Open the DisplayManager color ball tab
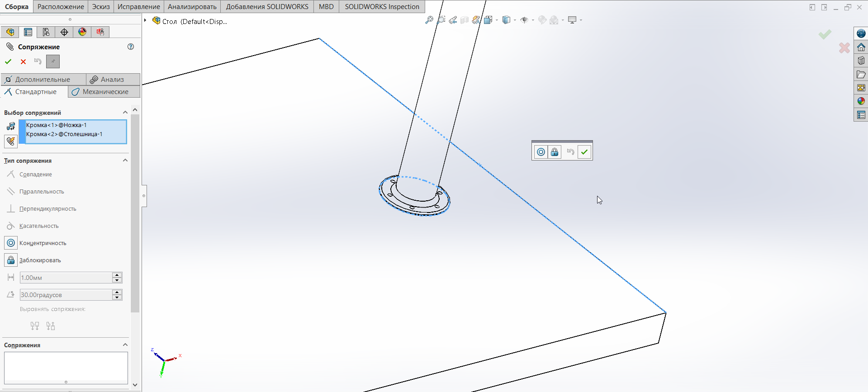The width and height of the screenshot is (868, 392). pyautogui.click(x=82, y=32)
